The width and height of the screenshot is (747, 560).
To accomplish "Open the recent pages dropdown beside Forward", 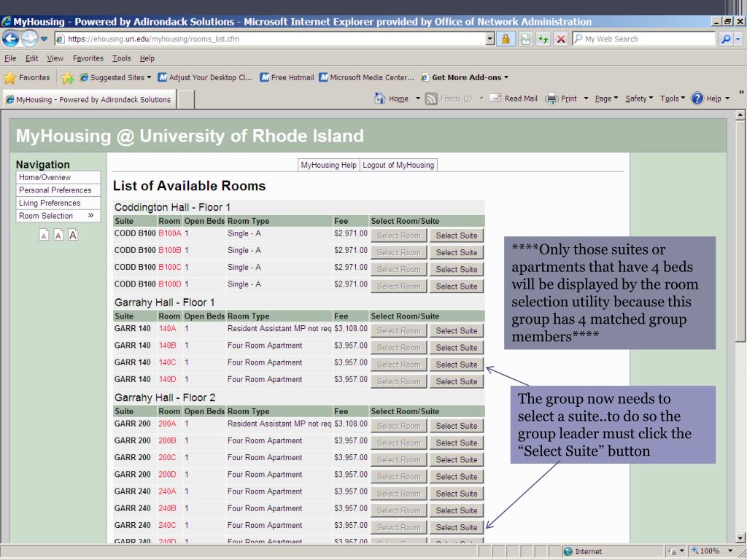I will pyautogui.click(x=44, y=39).
